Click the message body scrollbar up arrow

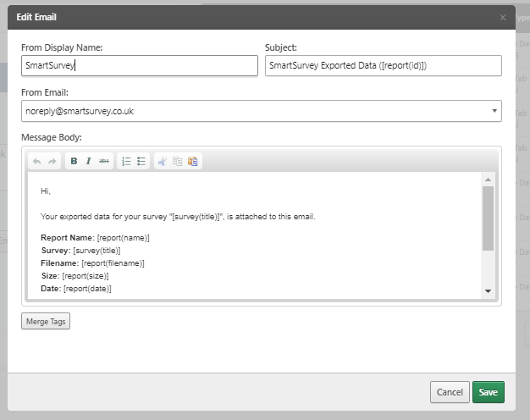488,180
